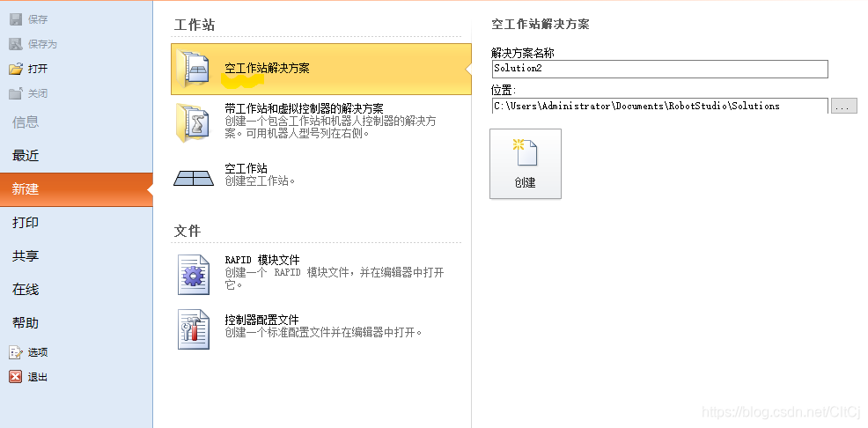Image resolution: width=868 pixels, height=428 pixels.
Task: Click the 空工作站 grid floor icon
Action: pyautogui.click(x=194, y=178)
